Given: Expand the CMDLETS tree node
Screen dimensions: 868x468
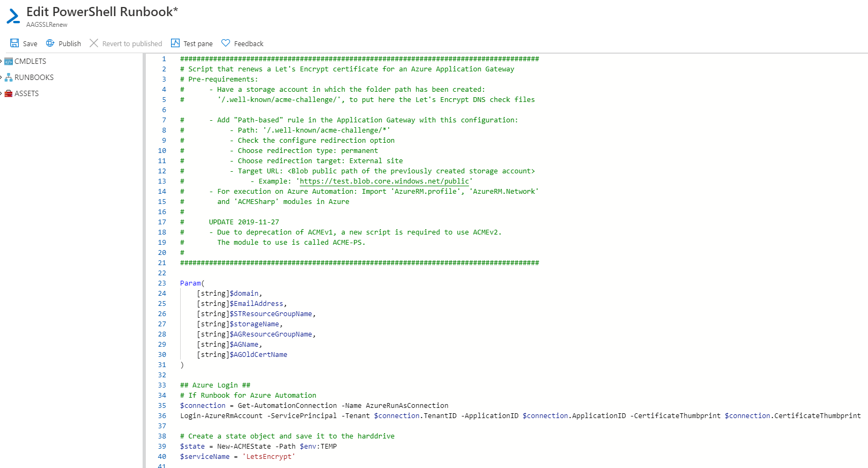Looking at the screenshot, I should (x=2, y=61).
